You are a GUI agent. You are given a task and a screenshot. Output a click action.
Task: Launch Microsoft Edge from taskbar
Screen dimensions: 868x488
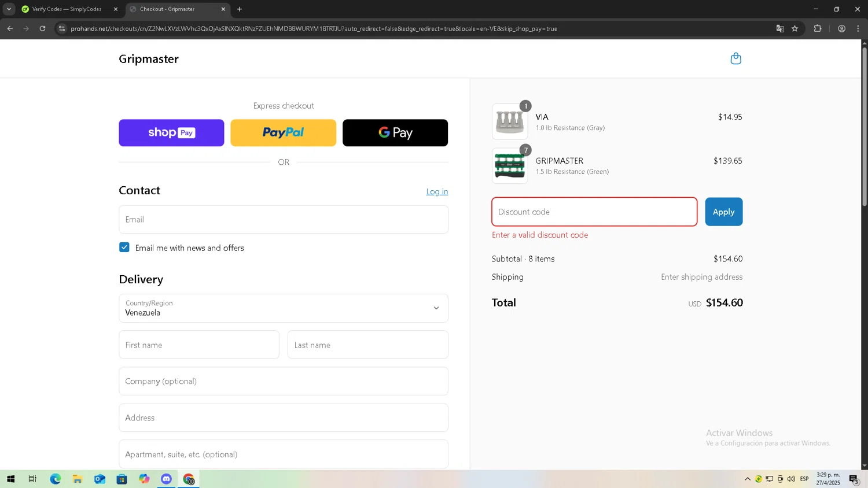click(55, 479)
